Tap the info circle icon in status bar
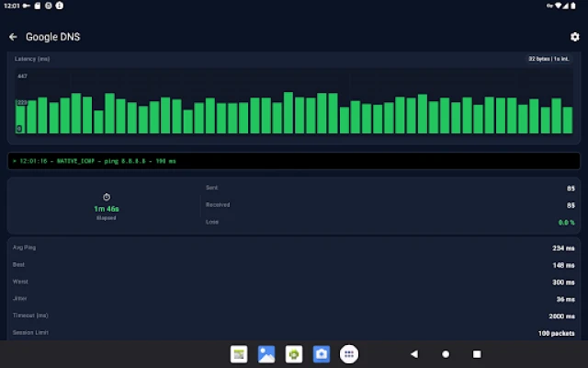This screenshot has height=368, width=588. (x=59, y=6)
